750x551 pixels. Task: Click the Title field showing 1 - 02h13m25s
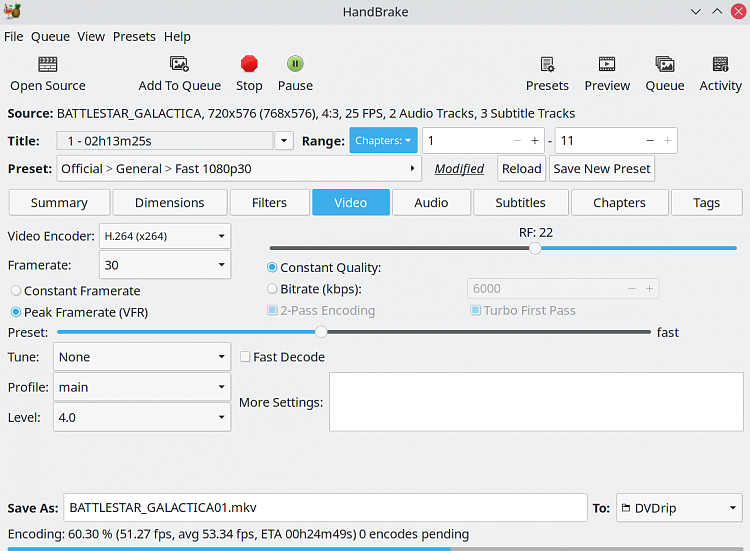point(165,141)
